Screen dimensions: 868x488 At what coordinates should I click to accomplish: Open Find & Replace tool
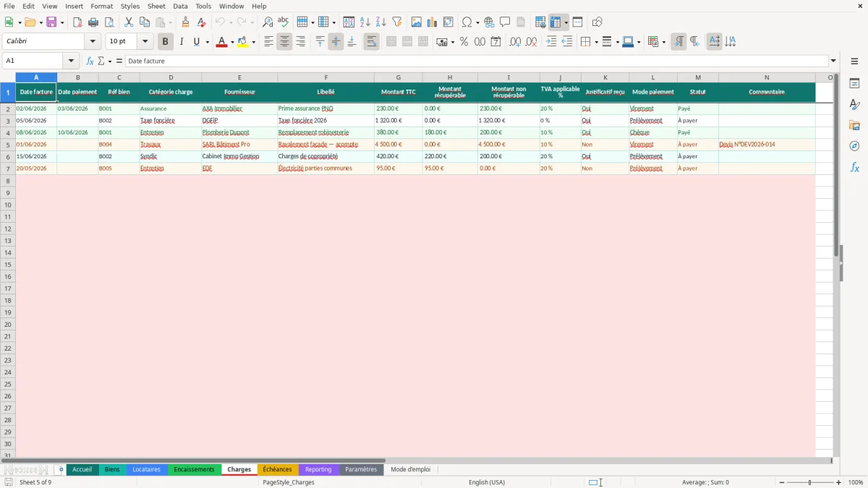click(268, 22)
